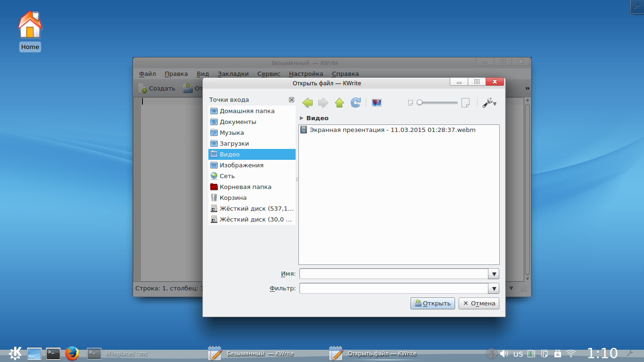Open the wrench options menu
The width and height of the screenshot is (644, 362).
(489, 103)
